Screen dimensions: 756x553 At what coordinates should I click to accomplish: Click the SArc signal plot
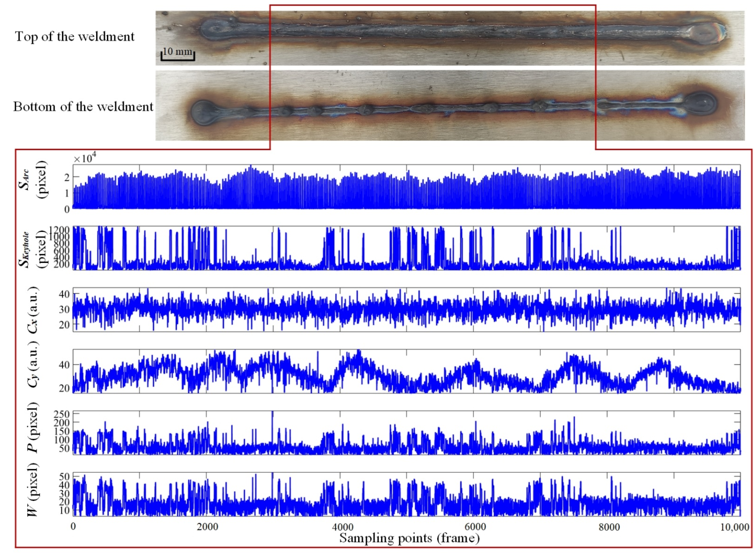click(x=406, y=187)
